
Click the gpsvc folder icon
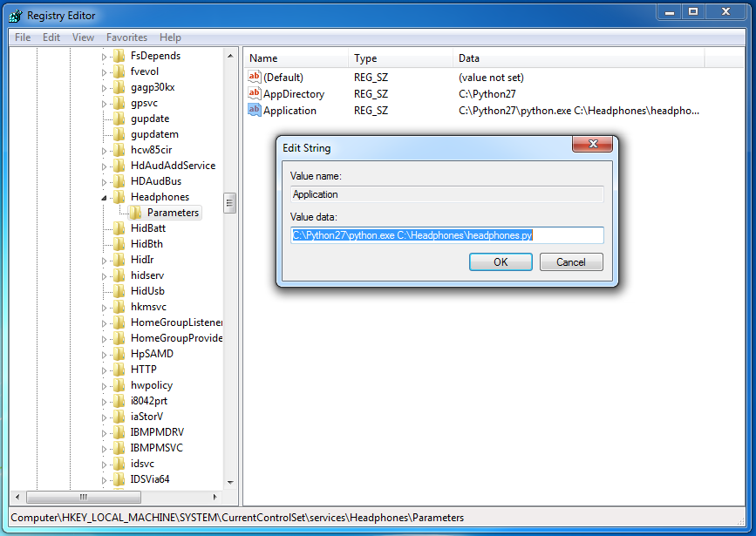(x=119, y=103)
